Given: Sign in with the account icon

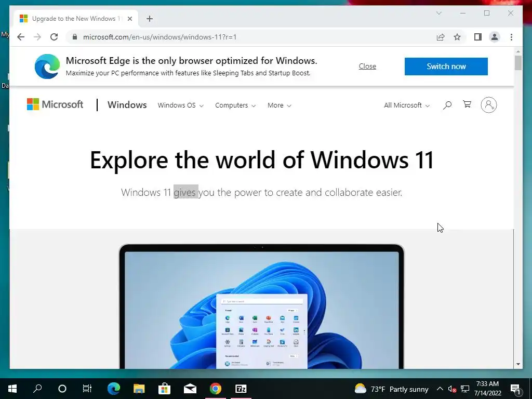Looking at the screenshot, I should 488,105.
